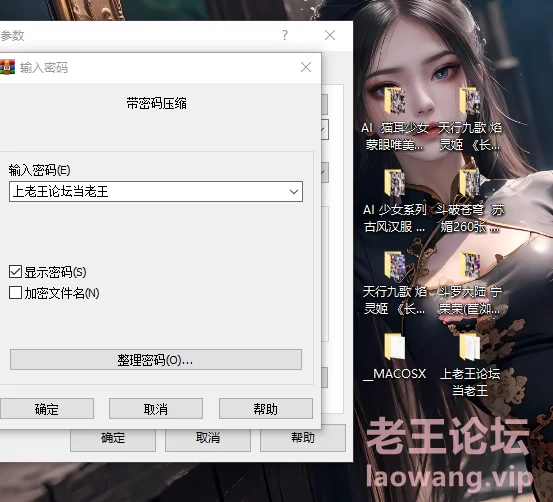Uncheck the 显示密码(S) checkbox
The height and width of the screenshot is (502, 553).
click(15, 272)
